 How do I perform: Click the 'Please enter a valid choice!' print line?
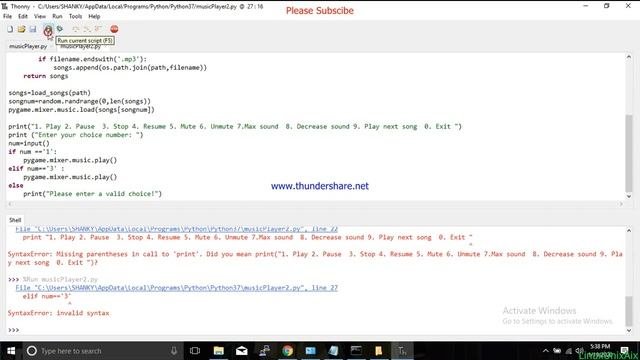coord(93,194)
